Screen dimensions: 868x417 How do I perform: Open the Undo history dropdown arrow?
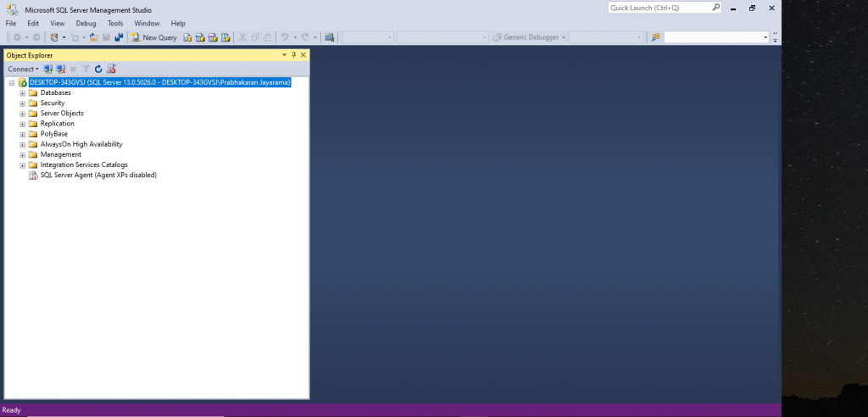click(295, 37)
